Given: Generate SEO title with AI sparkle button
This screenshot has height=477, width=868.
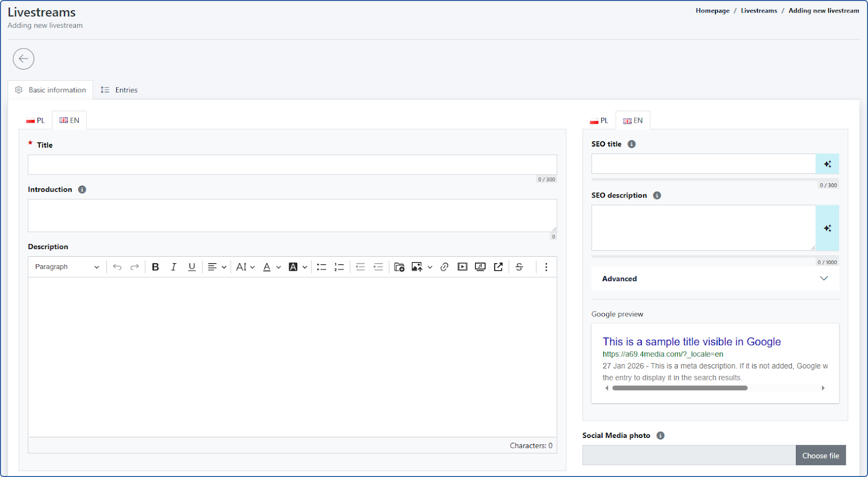Looking at the screenshot, I should (x=827, y=164).
